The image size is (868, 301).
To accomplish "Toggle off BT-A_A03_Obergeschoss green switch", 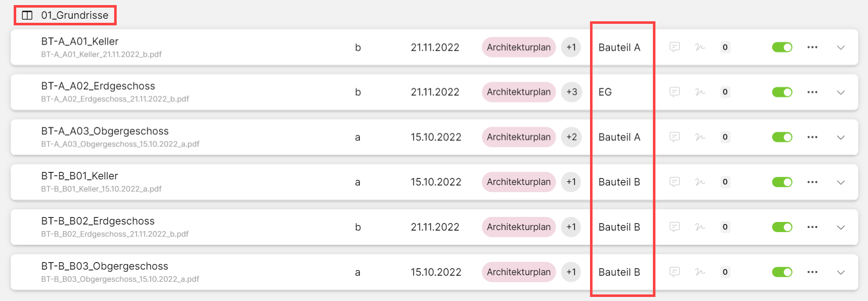I will click(x=782, y=137).
